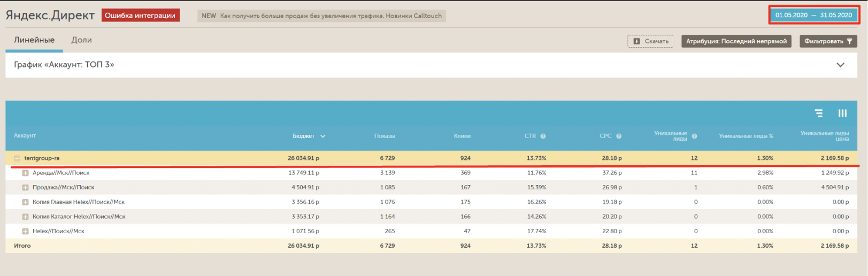
Task: Click the CTR help question icon
Action: [543, 136]
